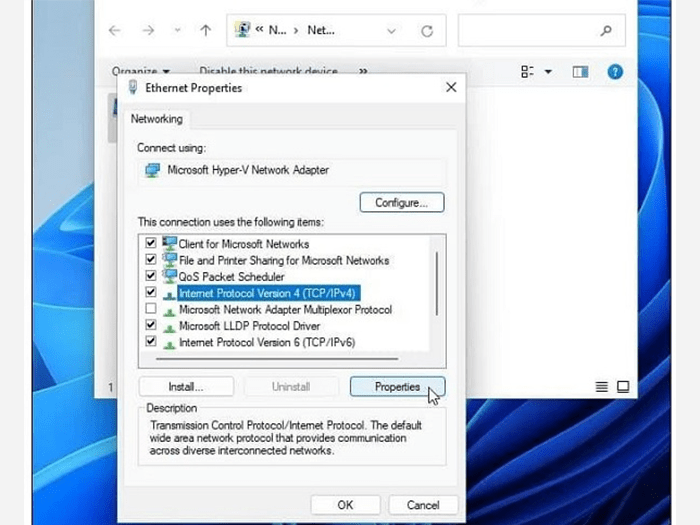Open Properties for the selected item
Viewport: 700px width, 525px height.
click(397, 387)
